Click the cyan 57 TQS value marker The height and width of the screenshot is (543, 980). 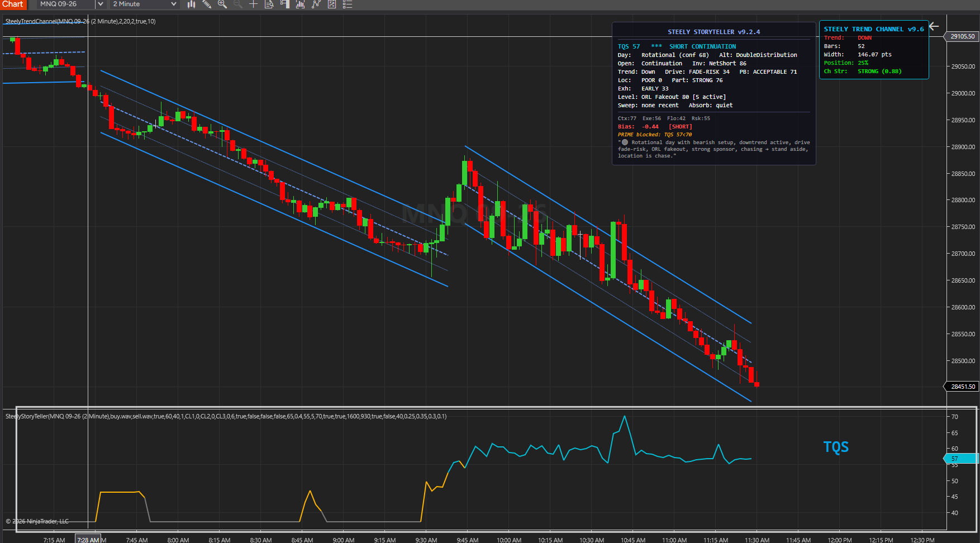pyautogui.click(x=961, y=459)
